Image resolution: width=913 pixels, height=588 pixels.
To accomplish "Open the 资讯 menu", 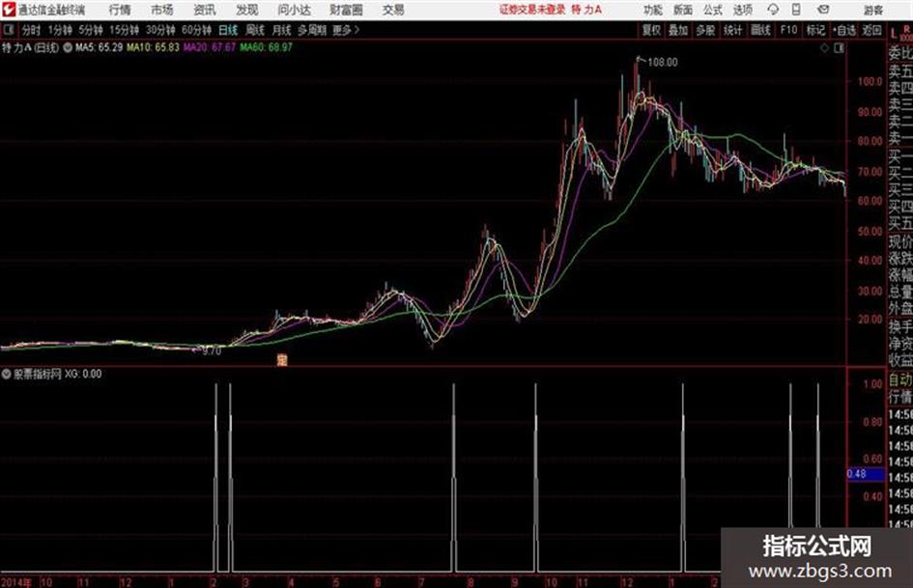I will [204, 10].
